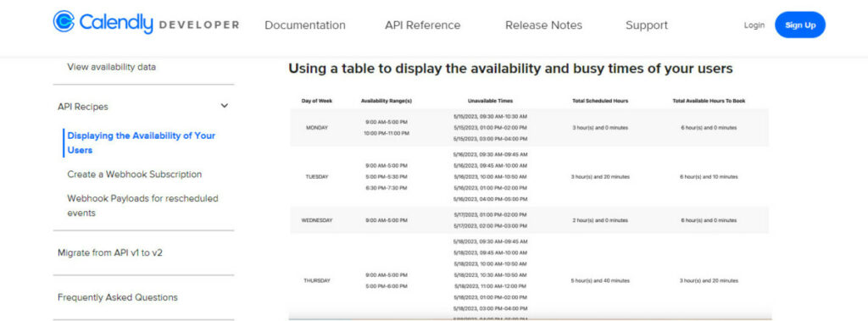868x321 pixels.
Task: Open Displaying the Availability of Your Users
Action: click(142, 143)
